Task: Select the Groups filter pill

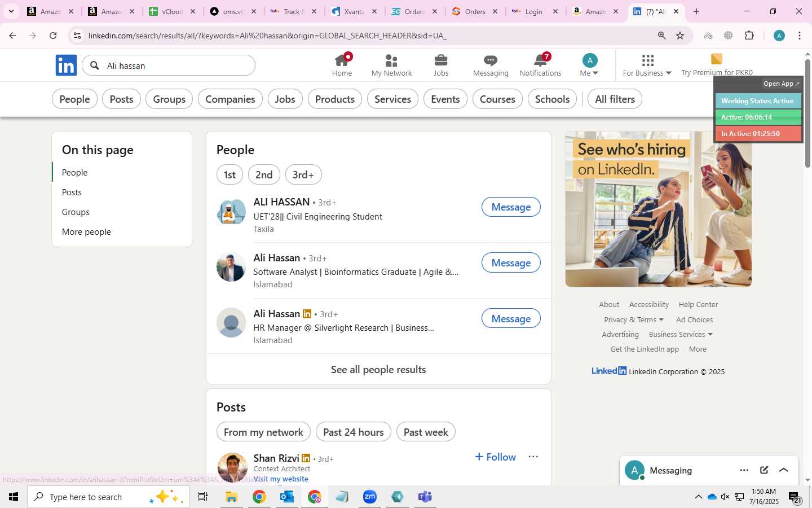Action: click(169, 99)
